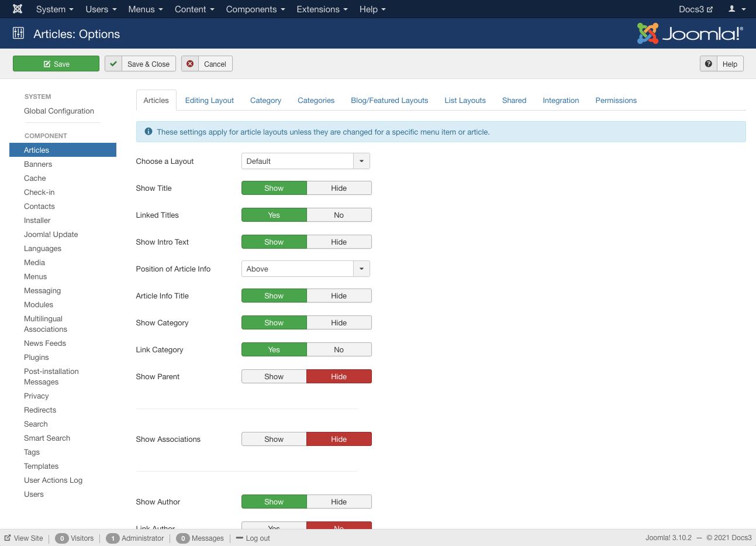Click the Help question mark icon
This screenshot has height=546, width=756.
pyautogui.click(x=709, y=64)
